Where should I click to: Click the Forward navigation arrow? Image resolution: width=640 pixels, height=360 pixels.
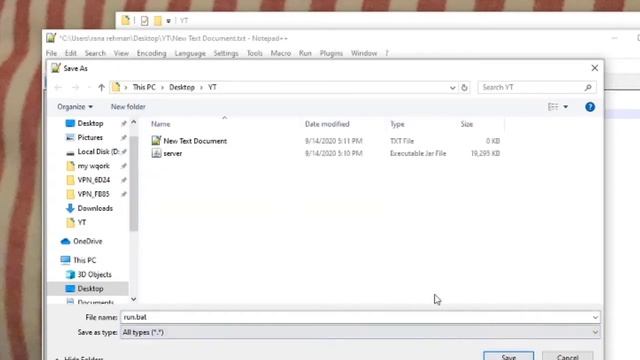[76, 87]
